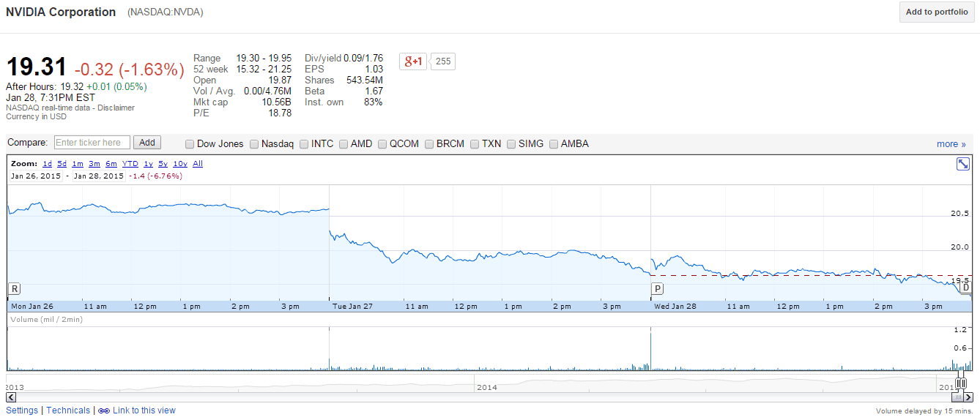This screenshot has height=420, width=980.
Task: Click the 19.31 price value
Action: pyautogui.click(x=37, y=68)
